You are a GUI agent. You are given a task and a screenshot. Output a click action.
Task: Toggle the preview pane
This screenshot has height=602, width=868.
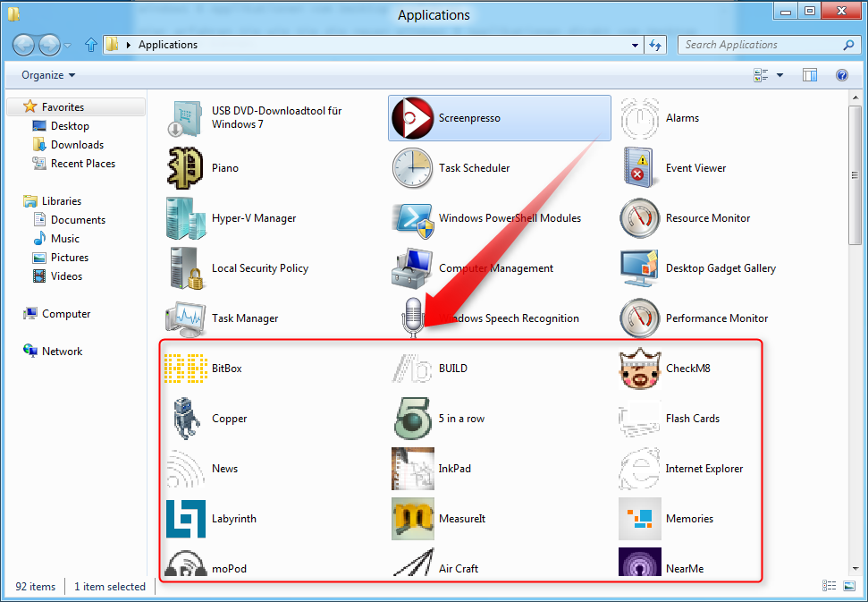pyautogui.click(x=810, y=75)
